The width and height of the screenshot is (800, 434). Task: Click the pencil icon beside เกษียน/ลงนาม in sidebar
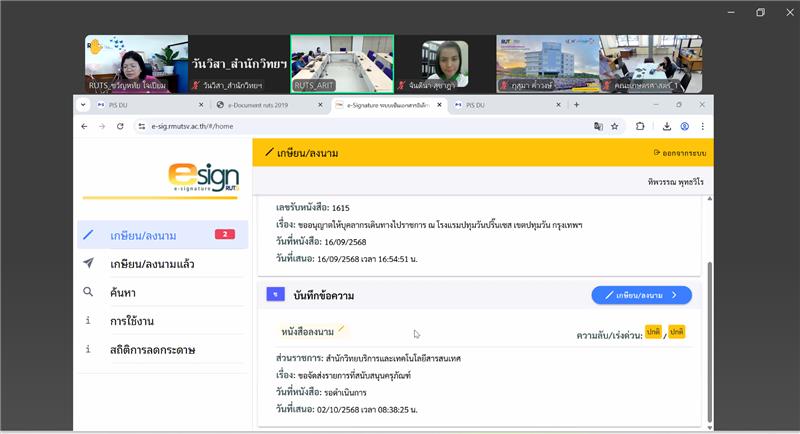click(x=89, y=235)
